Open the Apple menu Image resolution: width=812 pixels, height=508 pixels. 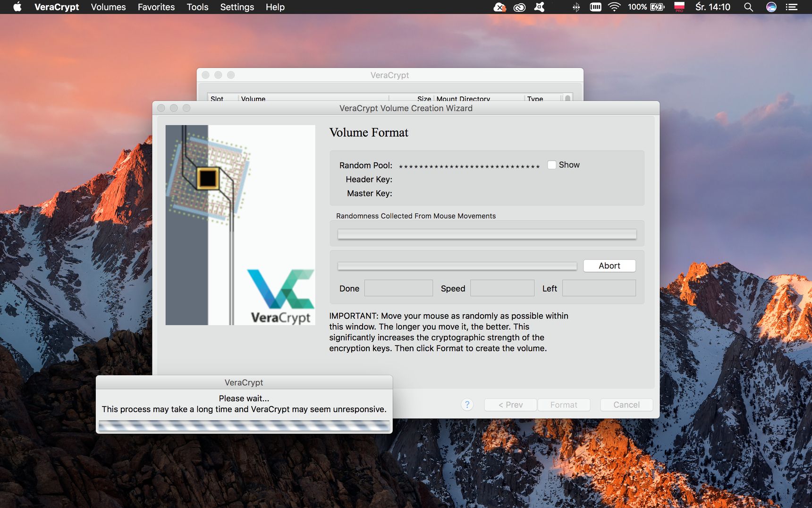(x=17, y=7)
